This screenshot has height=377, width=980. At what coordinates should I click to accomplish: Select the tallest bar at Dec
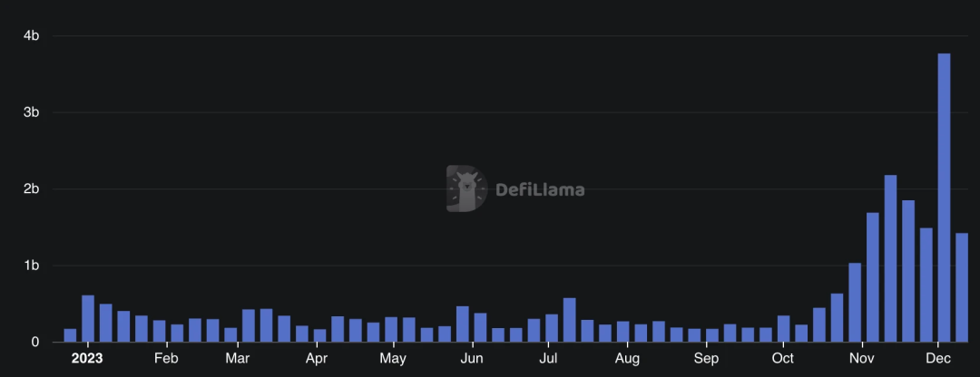coord(944,198)
